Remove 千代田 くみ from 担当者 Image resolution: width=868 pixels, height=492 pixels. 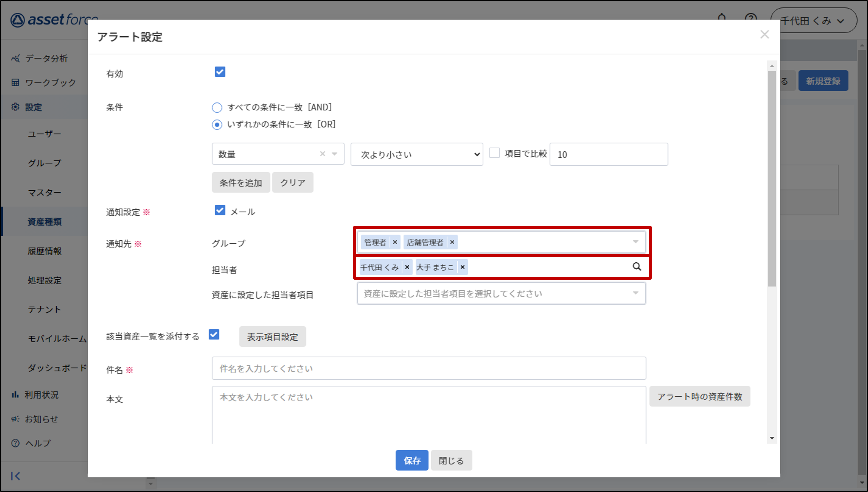[407, 267]
